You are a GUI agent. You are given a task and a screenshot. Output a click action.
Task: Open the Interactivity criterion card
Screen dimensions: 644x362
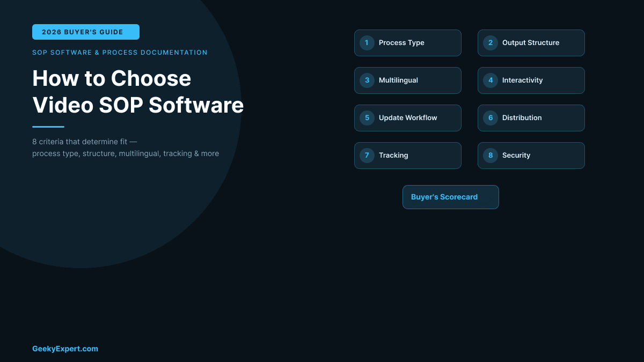(x=531, y=80)
